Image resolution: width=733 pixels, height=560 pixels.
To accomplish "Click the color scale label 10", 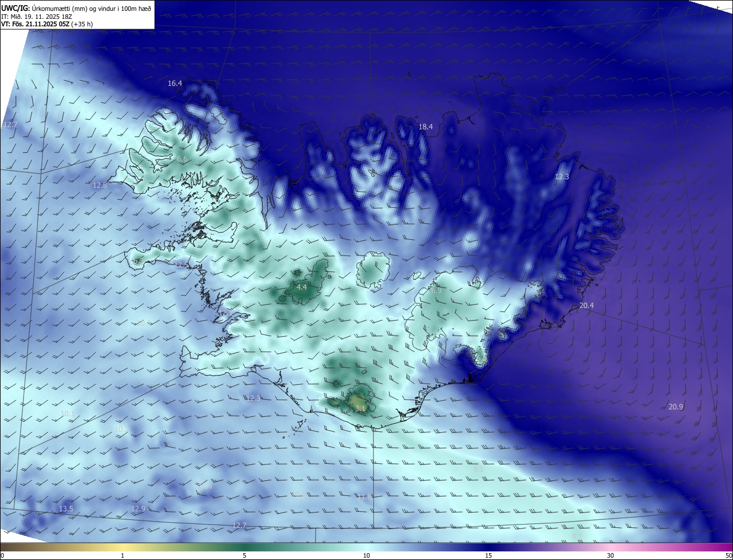I will 366,556.
